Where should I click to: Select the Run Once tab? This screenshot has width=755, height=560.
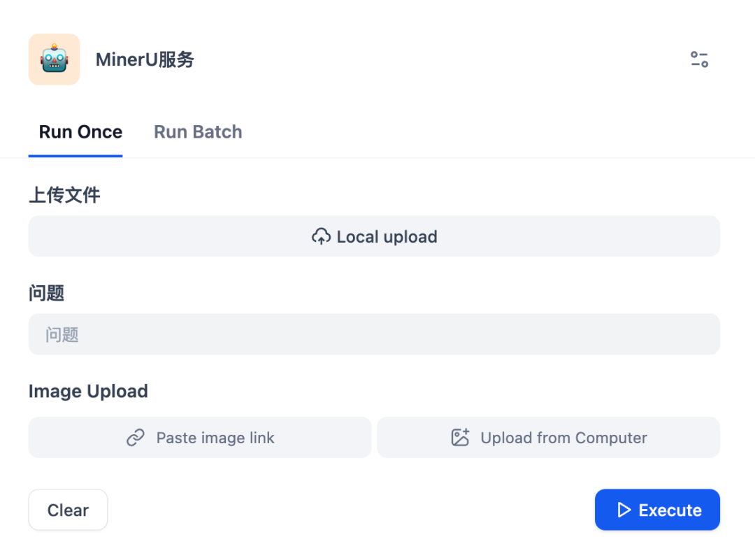click(79, 131)
